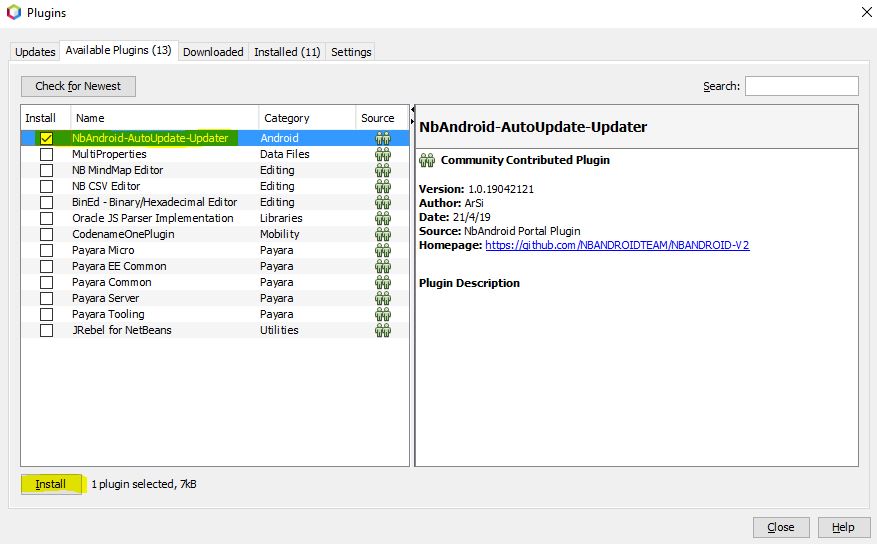Select the Payara Micro plugin name
Screen dimensions: 877x544
point(103,250)
